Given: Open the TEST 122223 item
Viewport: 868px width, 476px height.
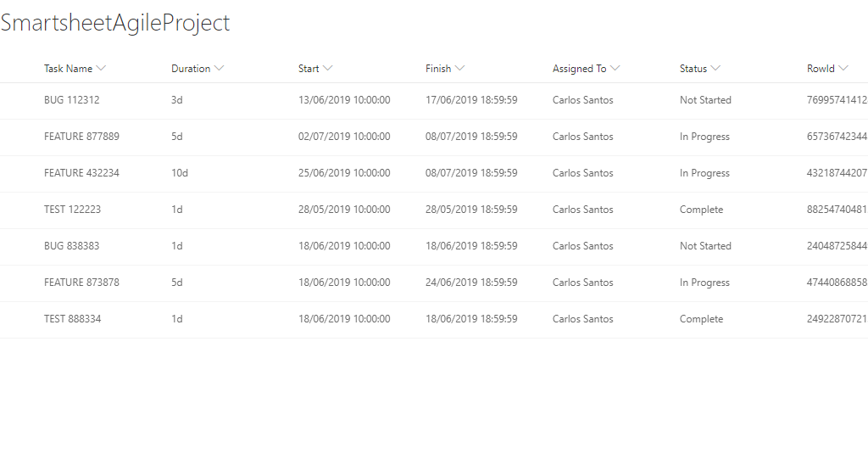Looking at the screenshot, I should pos(72,210).
